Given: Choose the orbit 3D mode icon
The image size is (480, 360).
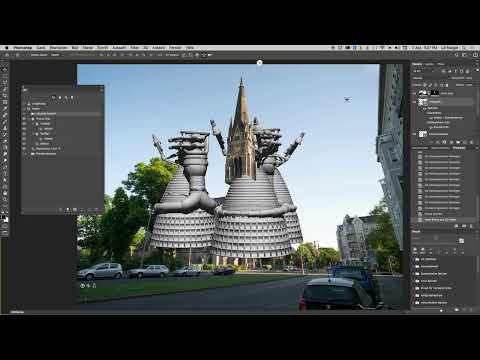Looking at the screenshot, I should (183, 55).
